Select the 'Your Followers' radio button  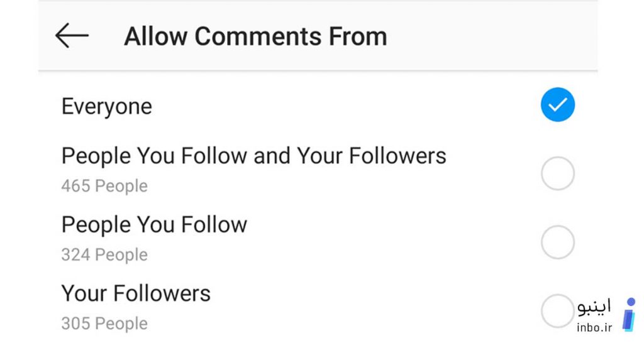557,311
